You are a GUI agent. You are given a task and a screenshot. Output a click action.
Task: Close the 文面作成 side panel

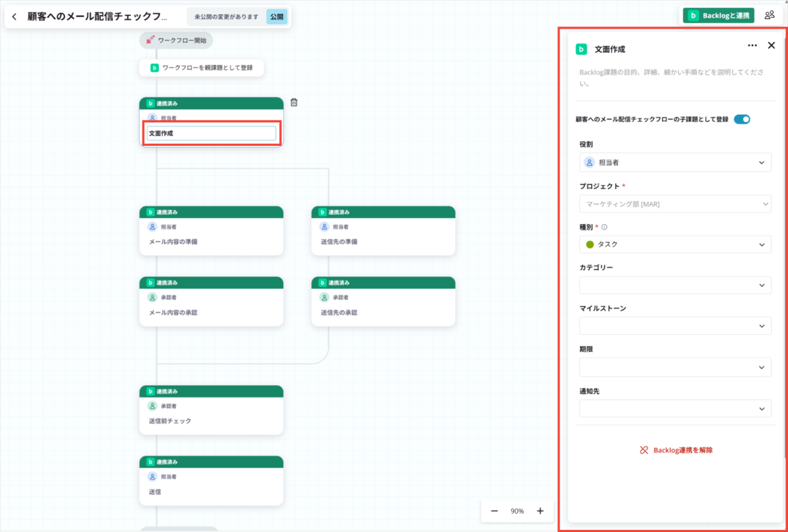pos(772,45)
